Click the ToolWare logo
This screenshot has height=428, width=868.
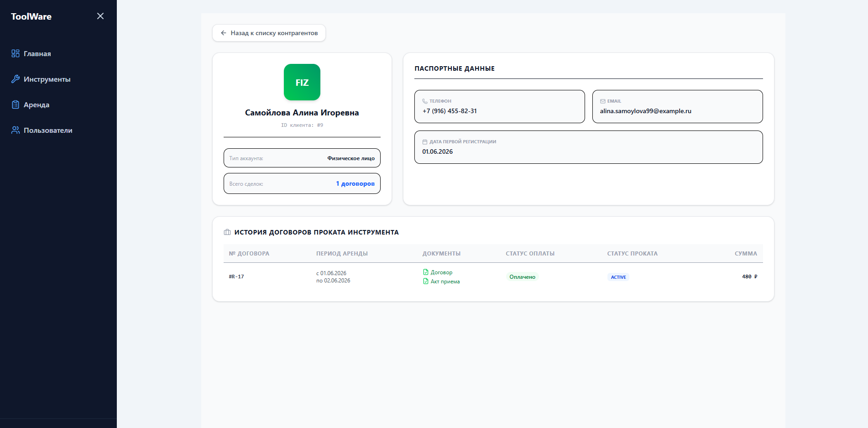tap(31, 16)
